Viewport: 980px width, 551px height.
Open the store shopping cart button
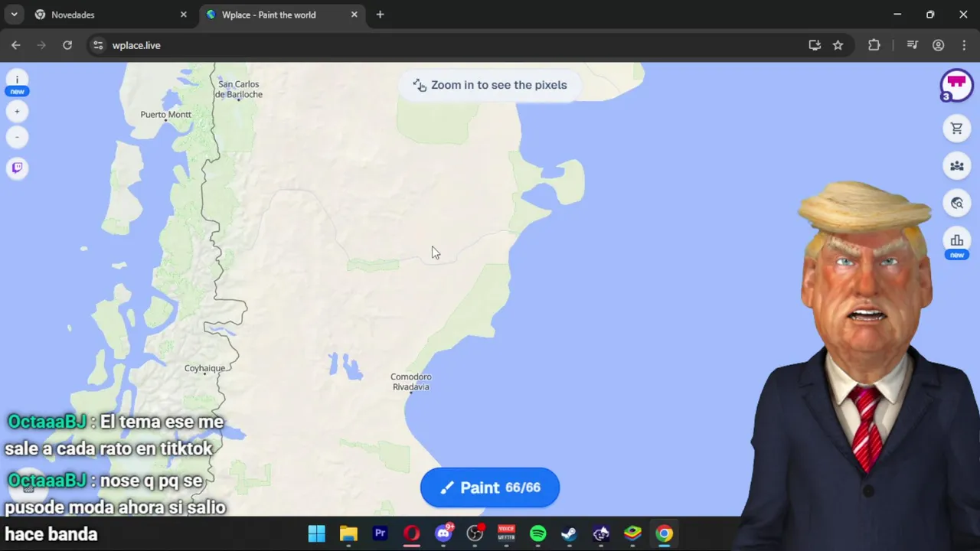click(957, 129)
